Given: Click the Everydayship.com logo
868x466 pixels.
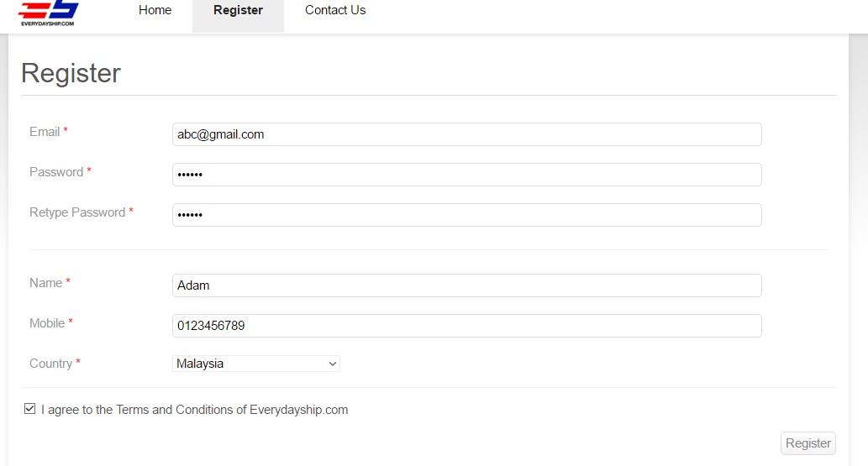Looking at the screenshot, I should coord(48,12).
